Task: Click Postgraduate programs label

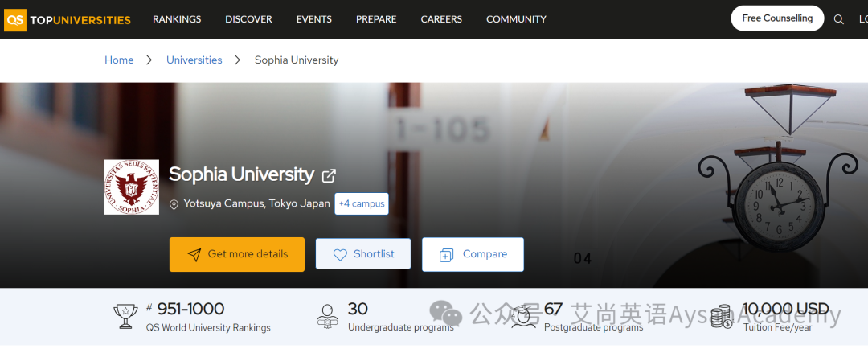Action: click(593, 327)
